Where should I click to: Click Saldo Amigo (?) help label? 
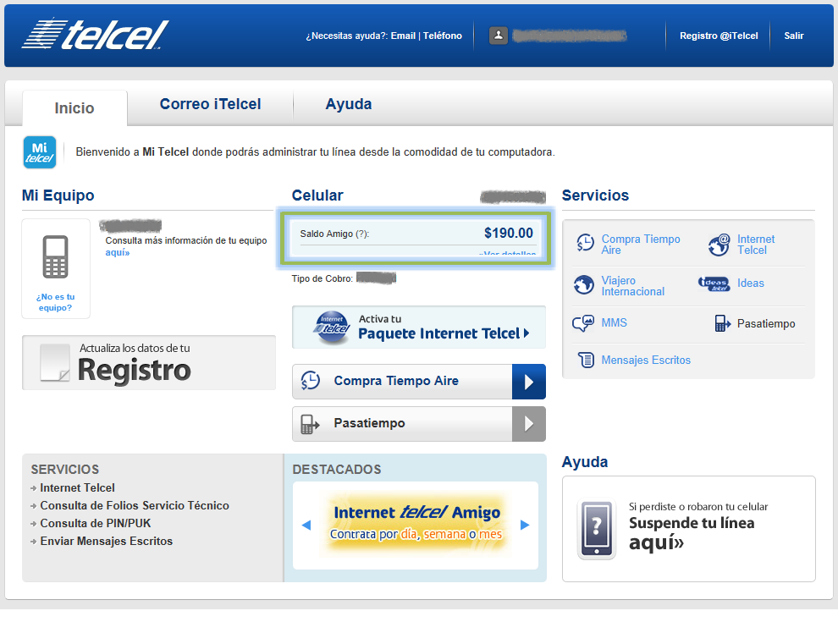tap(334, 234)
